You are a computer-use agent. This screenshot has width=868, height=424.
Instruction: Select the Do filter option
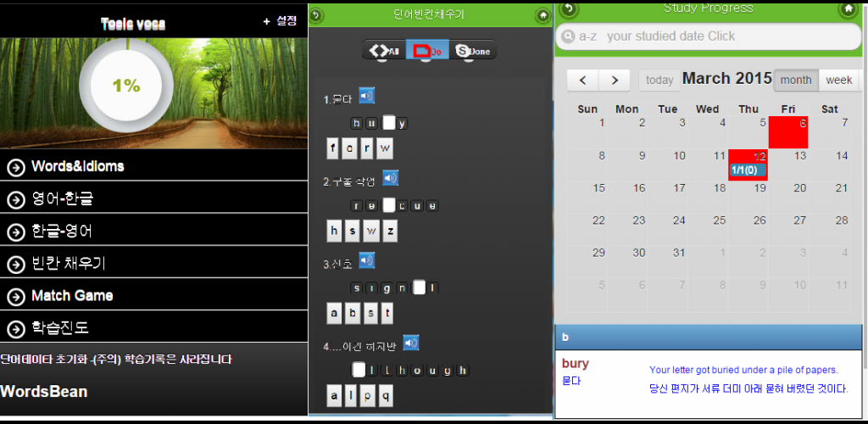pos(427,50)
